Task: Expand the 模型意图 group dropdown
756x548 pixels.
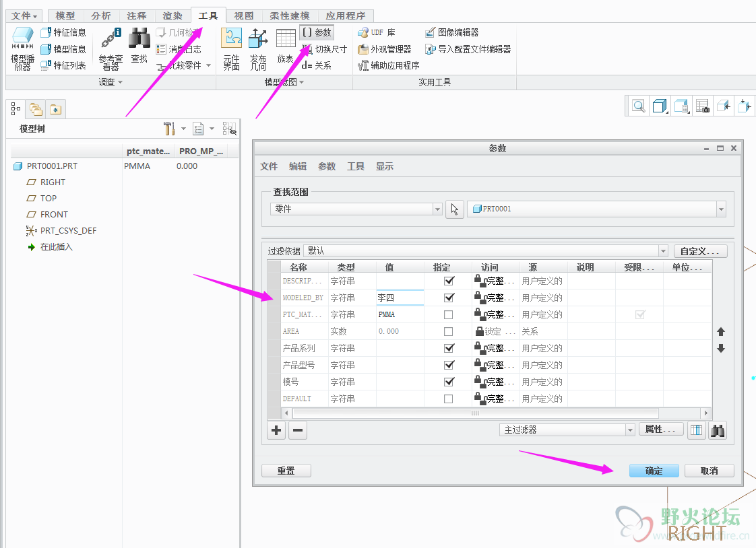Action: (x=284, y=82)
